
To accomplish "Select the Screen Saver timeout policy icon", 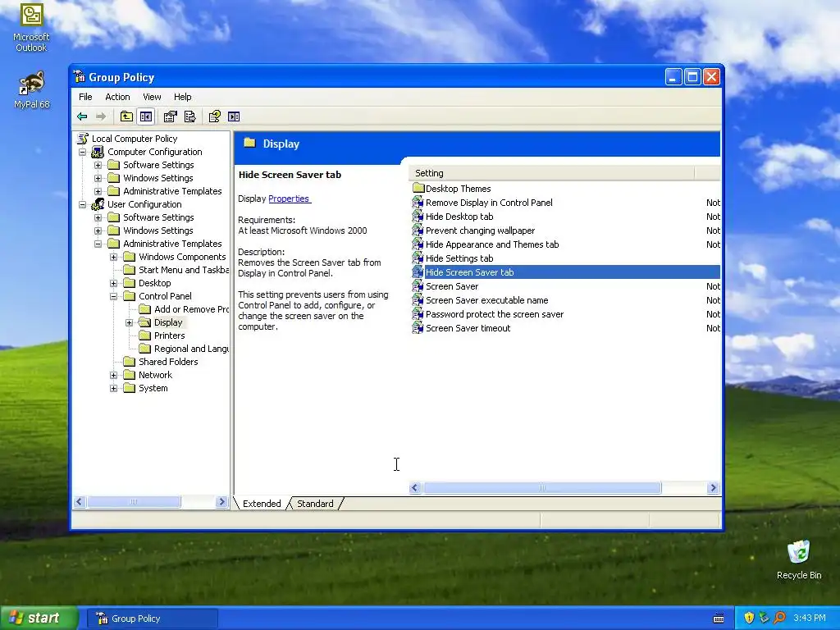I will 418,328.
